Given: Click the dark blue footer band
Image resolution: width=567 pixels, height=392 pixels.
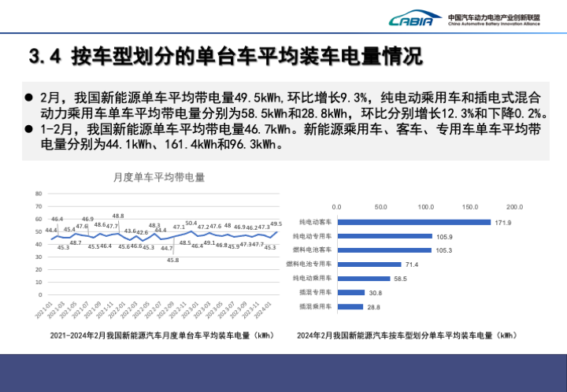Looking at the screenshot, I should tap(283, 372).
